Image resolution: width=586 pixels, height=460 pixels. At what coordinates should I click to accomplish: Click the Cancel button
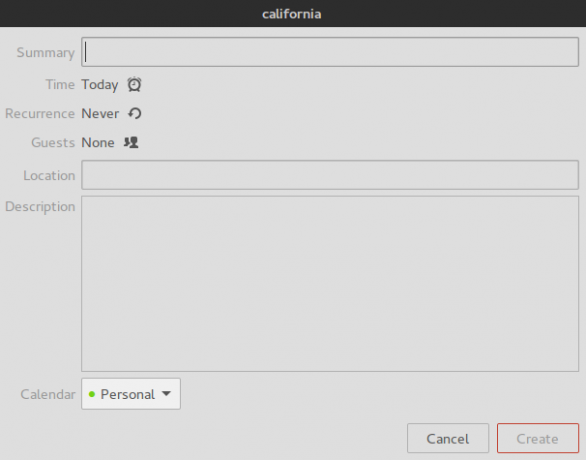pos(448,438)
